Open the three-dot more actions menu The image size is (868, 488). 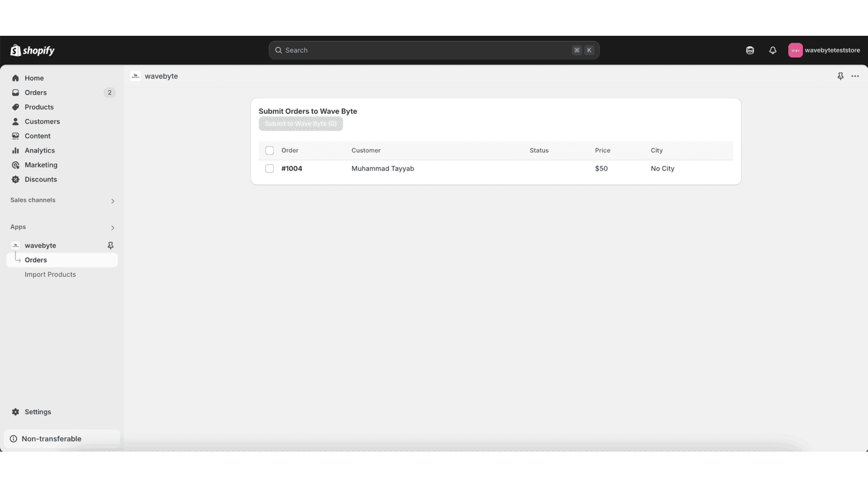pyautogui.click(x=855, y=76)
